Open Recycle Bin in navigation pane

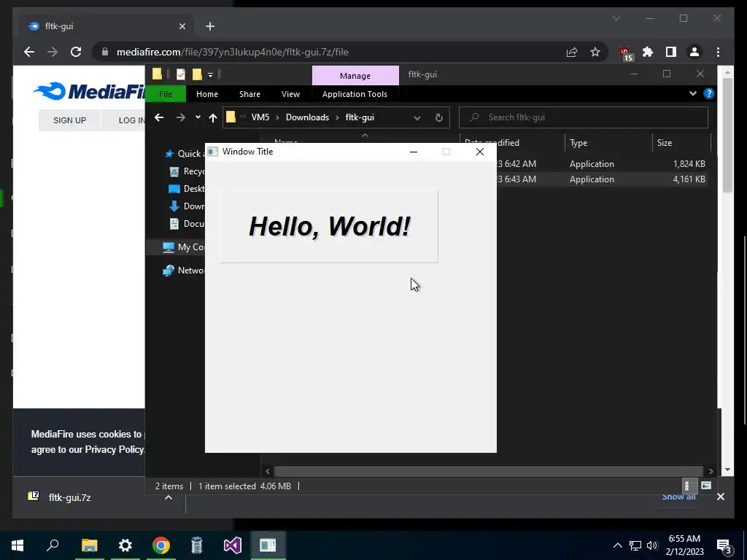click(x=187, y=171)
